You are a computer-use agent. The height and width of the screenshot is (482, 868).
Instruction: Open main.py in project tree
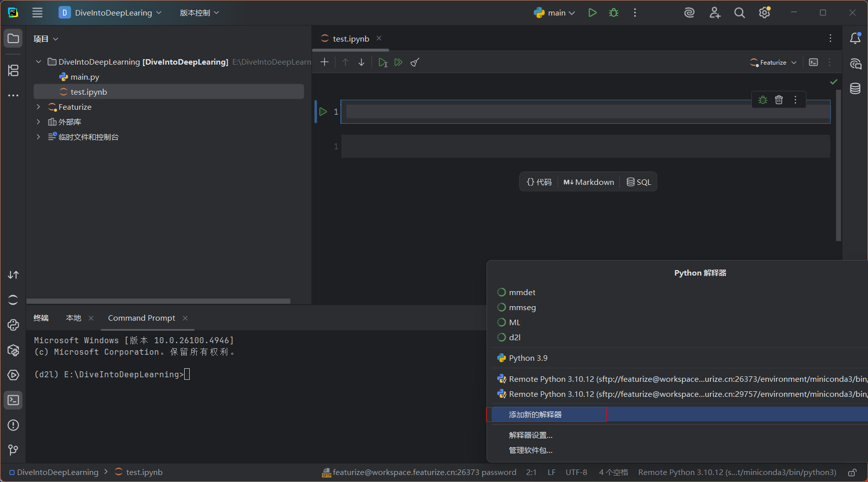pos(85,77)
